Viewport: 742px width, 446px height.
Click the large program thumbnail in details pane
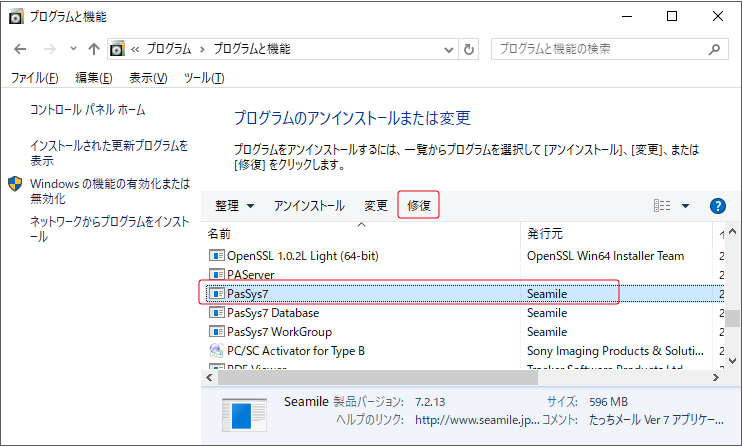244,415
